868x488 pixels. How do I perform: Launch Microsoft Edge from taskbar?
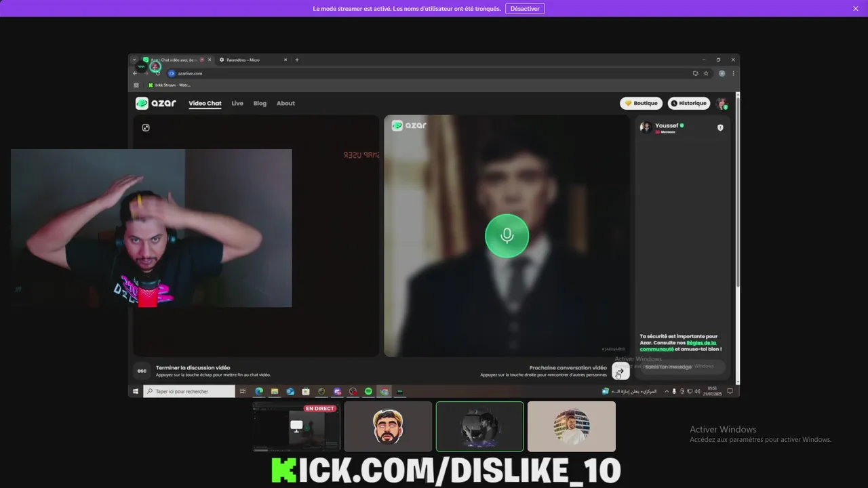pyautogui.click(x=259, y=391)
